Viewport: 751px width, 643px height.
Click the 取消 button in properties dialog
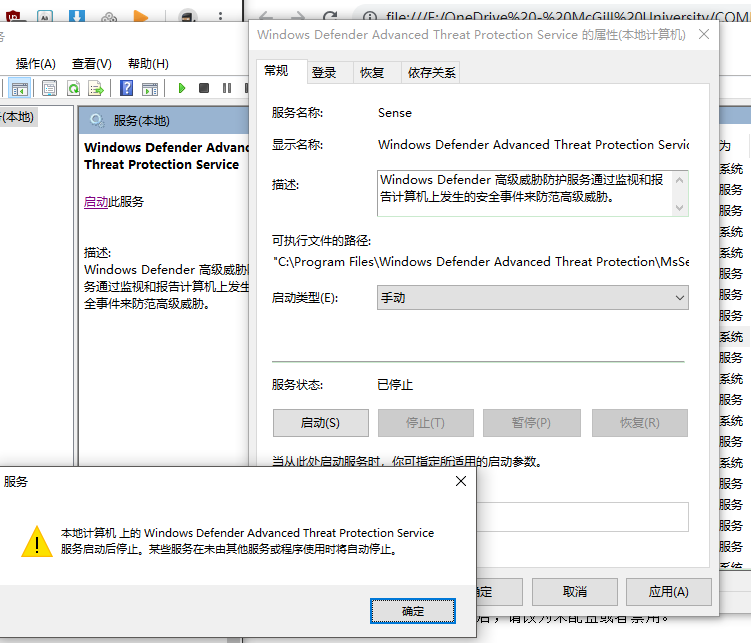pos(574,592)
